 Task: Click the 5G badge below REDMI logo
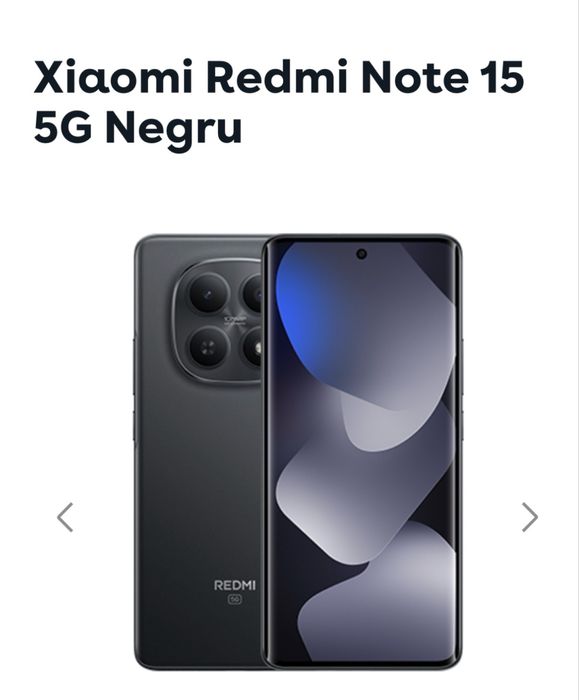[235, 600]
